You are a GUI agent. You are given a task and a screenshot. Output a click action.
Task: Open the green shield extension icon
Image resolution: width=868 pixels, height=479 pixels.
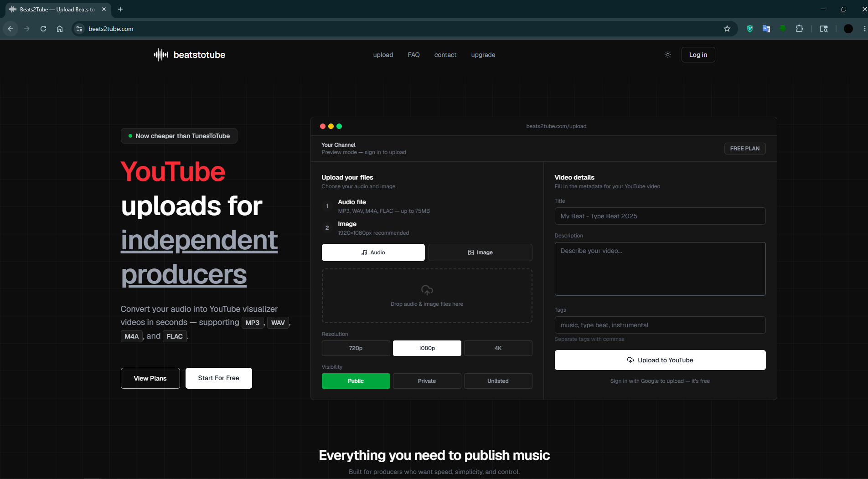tap(750, 29)
